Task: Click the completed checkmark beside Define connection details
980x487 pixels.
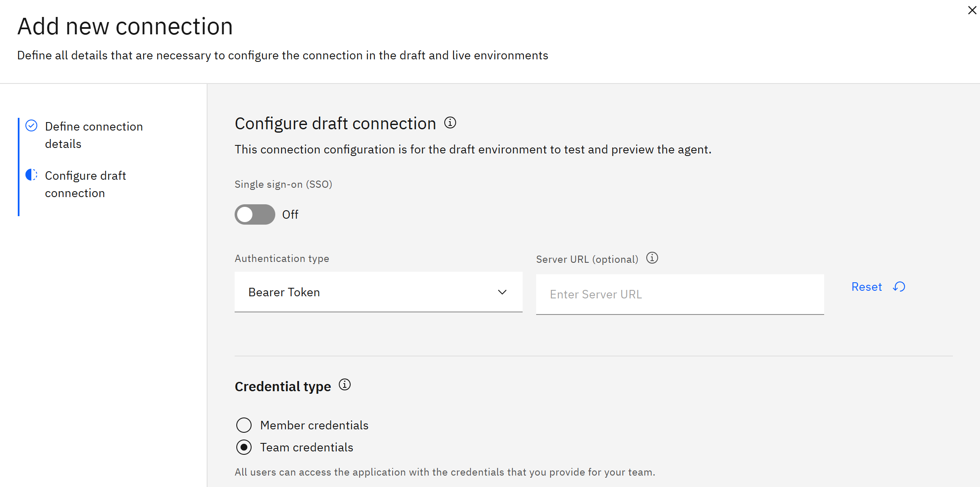Action: pos(31,125)
